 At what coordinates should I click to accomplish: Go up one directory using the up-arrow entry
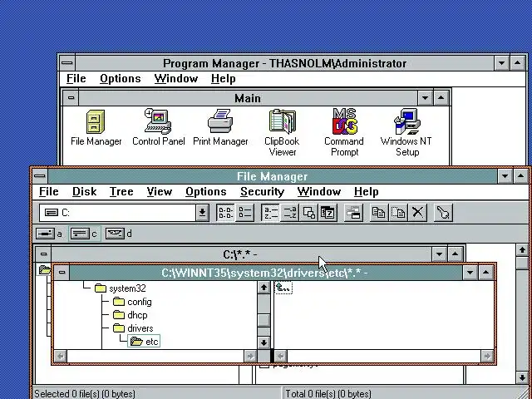pyautogui.click(x=283, y=288)
